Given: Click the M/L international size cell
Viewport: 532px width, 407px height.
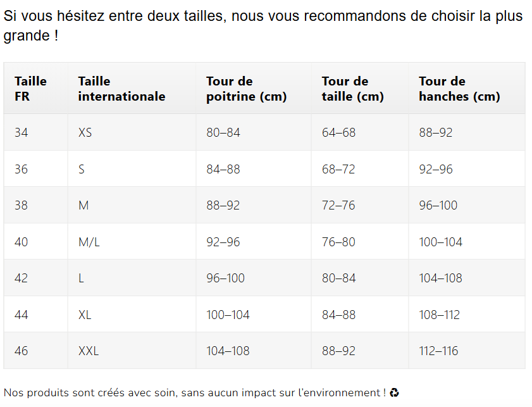Looking at the screenshot, I should [89, 242].
